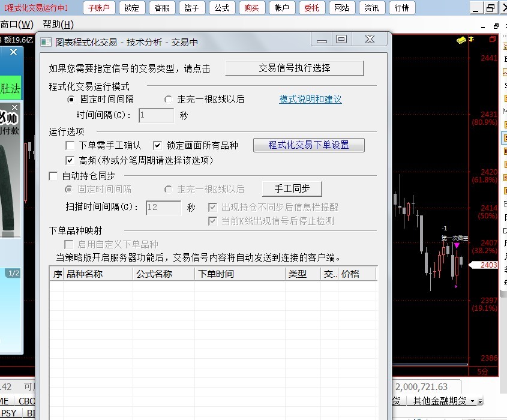This screenshot has width=507, height=420.
Task: Click the 下单时间 column header
Action: (216, 274)
